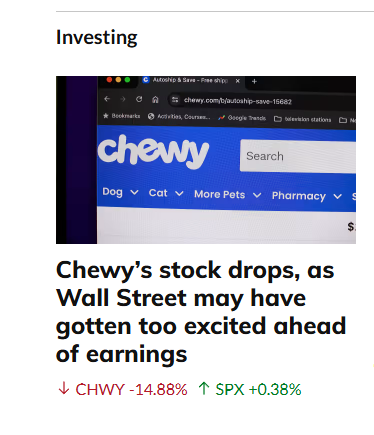
Task: Click the red down arrow beside CHWY
Action: coord(64,389)
